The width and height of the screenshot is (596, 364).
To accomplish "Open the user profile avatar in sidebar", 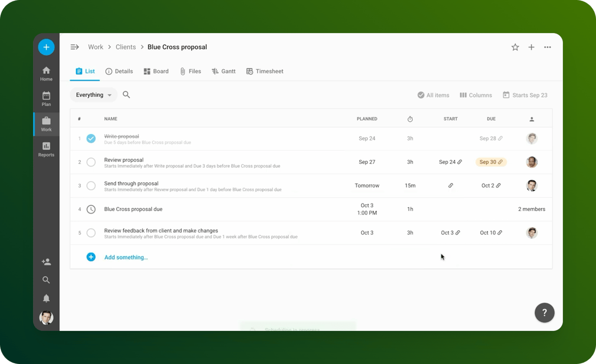I will (x=46, y=318).
